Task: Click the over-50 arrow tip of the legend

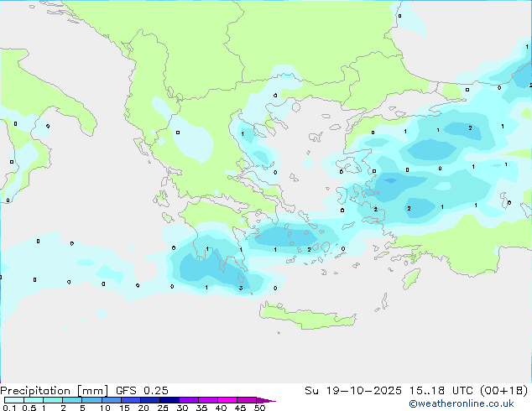Action: coord(266,400)
